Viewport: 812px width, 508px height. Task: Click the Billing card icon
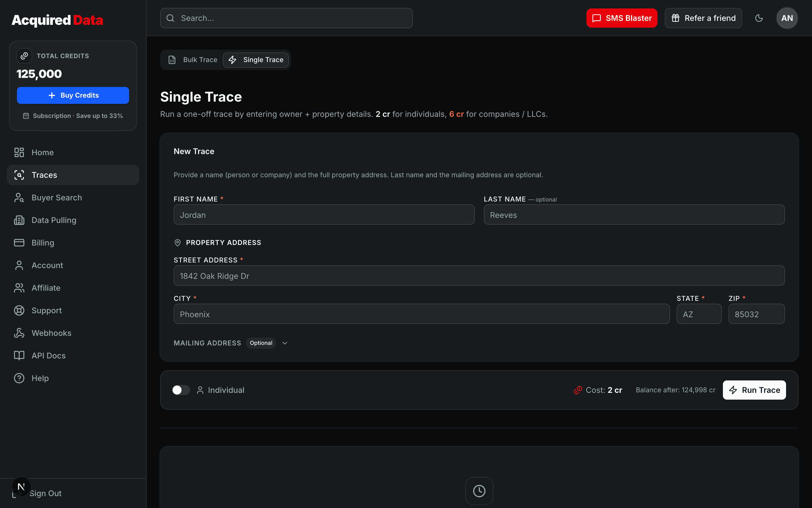(x=19, y=243)
